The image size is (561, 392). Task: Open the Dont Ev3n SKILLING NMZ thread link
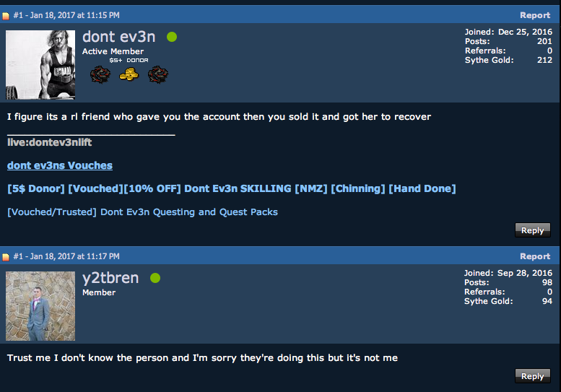point(232,188)
